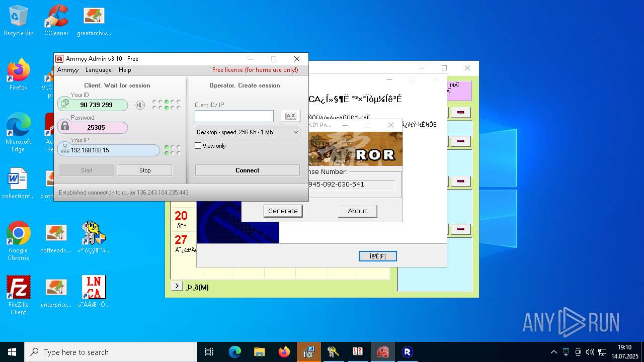Select the IP address 192.168.100.15
Viewport: 644px width, 362px height.
90,150
